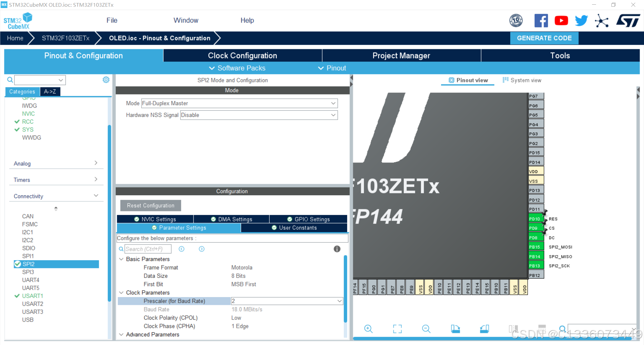This screenshot has height=345, width=644.
Task: Click the Reset Configuration button
Action: coord(151,205)
